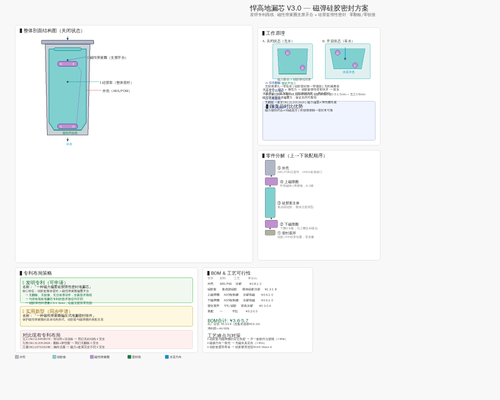Click the purple ④ 下磁弹圈 part block
This screenshot has height=400, width=500.
271,224
